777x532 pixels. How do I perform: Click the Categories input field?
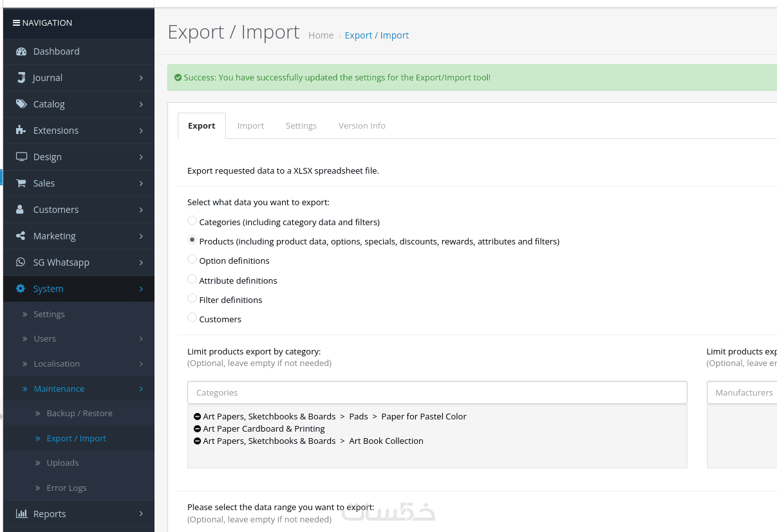click(x=437, y=392)
